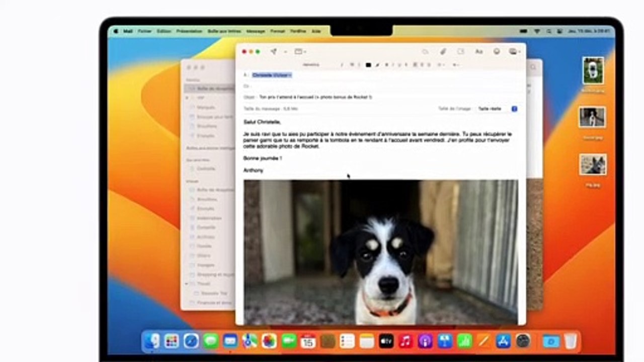The image size is (644, 362).
Task: Open the header fields dropdown in the compose toolbar
Action: click(x=300, y=51)
